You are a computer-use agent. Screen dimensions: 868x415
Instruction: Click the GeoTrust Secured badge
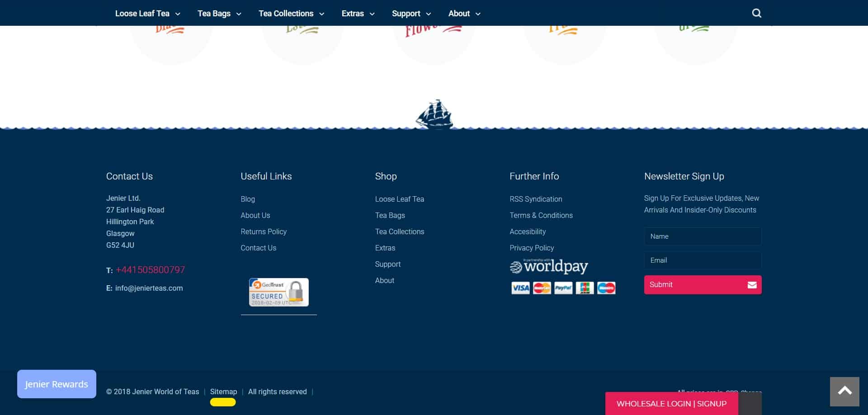[278, 292]
